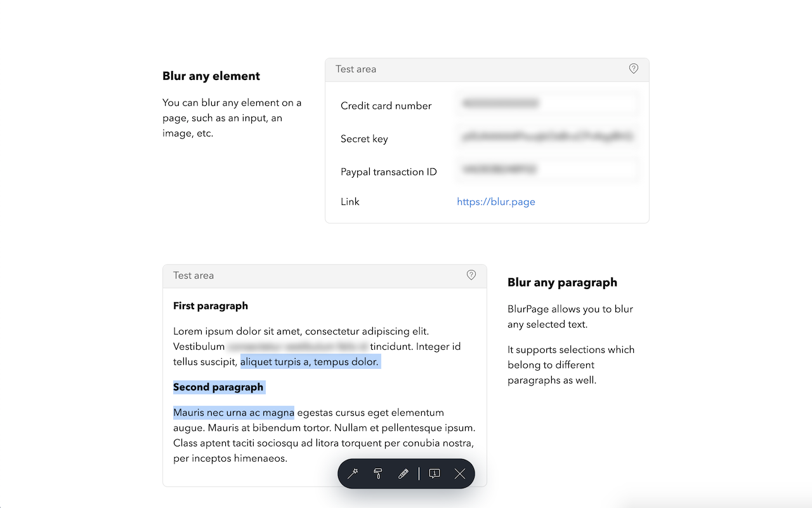Click the blurred Credit card number field

coord(547,104)
